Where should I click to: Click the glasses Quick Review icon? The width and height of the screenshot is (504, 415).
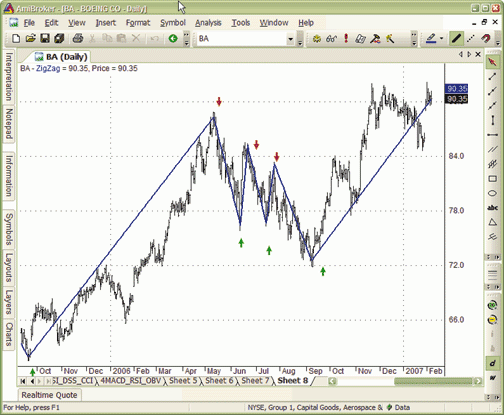coord(331,39)
